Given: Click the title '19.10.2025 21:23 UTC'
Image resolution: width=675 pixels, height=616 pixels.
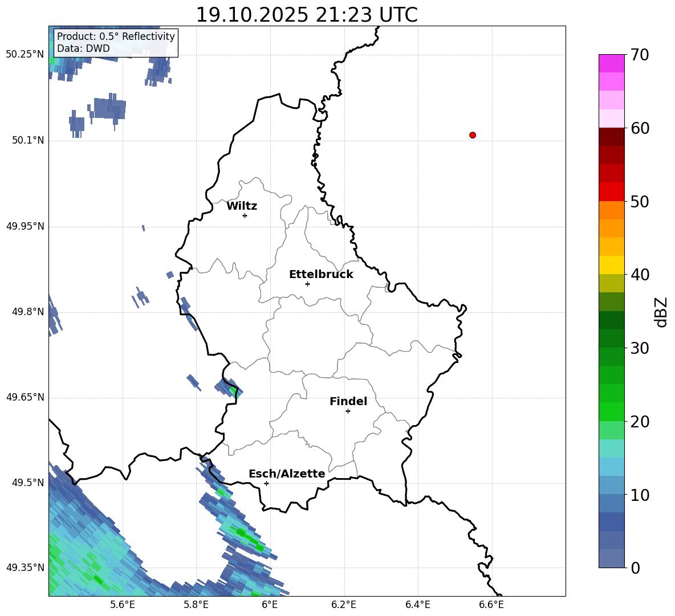Looking at the screenshot, I should click(307, 15).
